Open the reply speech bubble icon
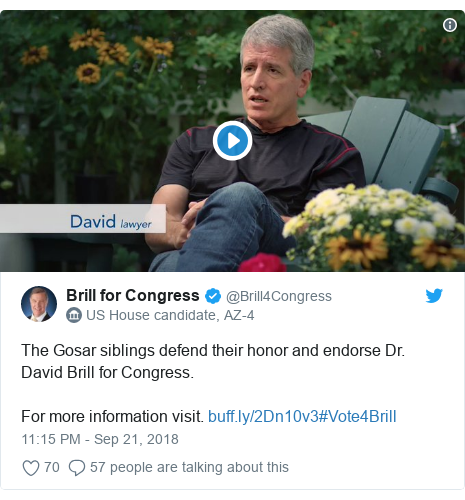 [x=77, y=467]
